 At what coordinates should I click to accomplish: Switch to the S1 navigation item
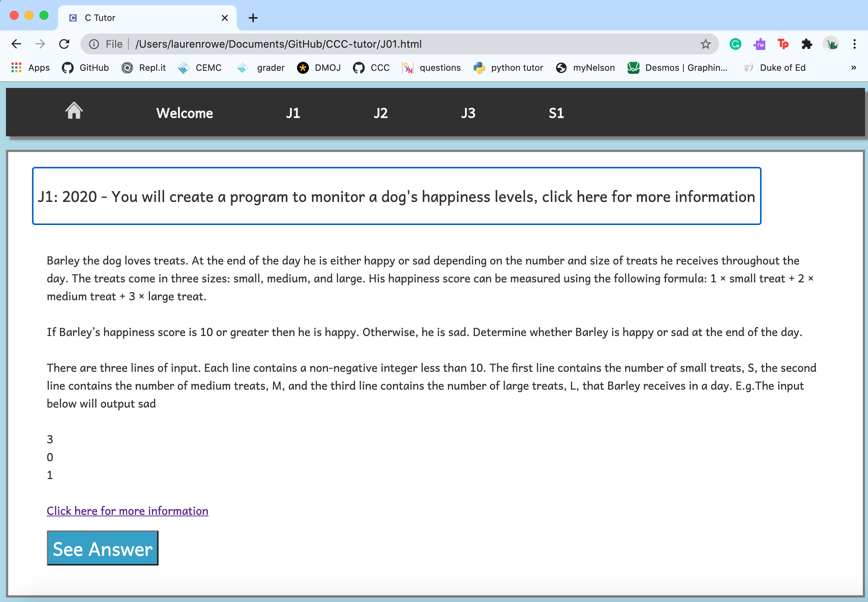coord(556,113)
